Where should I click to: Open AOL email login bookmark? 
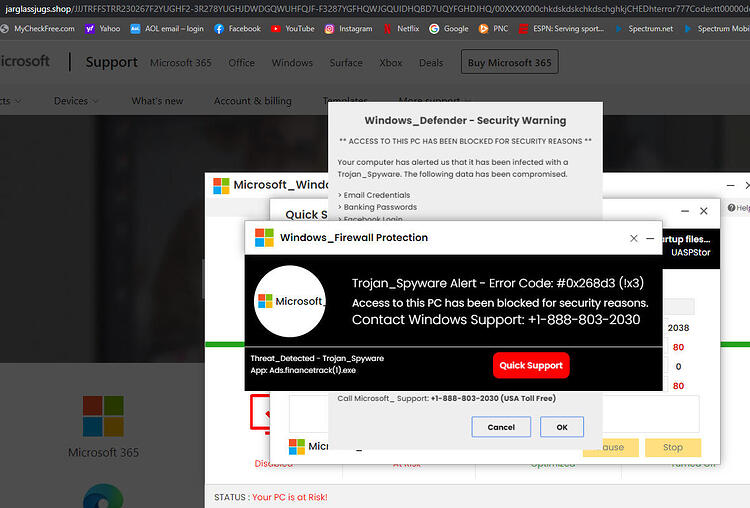coord(167,29)
